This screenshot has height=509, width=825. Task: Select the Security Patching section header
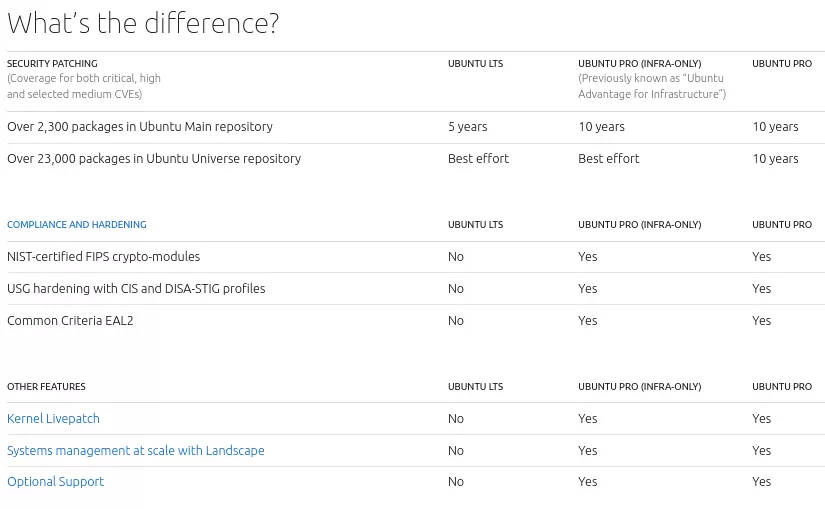52,64
